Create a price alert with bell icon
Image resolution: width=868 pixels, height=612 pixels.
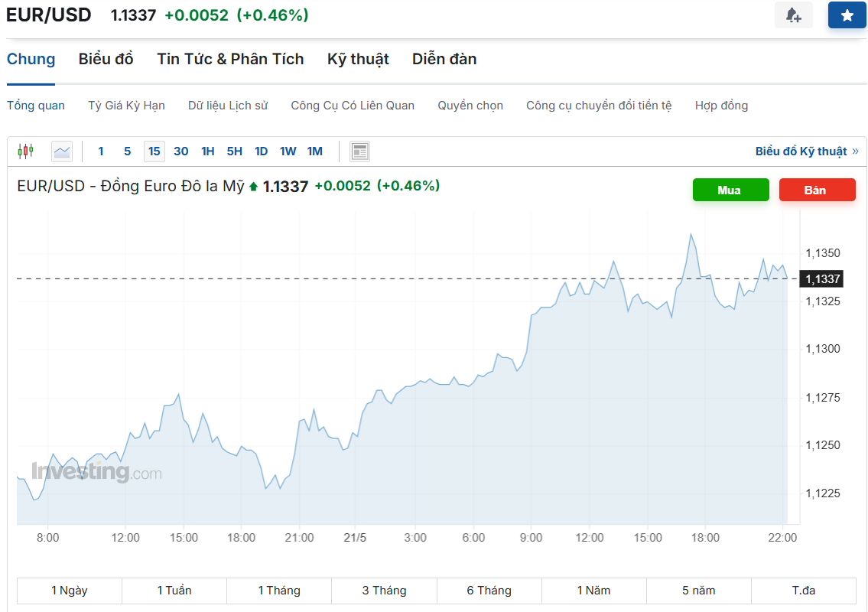[x=793, y=15]
